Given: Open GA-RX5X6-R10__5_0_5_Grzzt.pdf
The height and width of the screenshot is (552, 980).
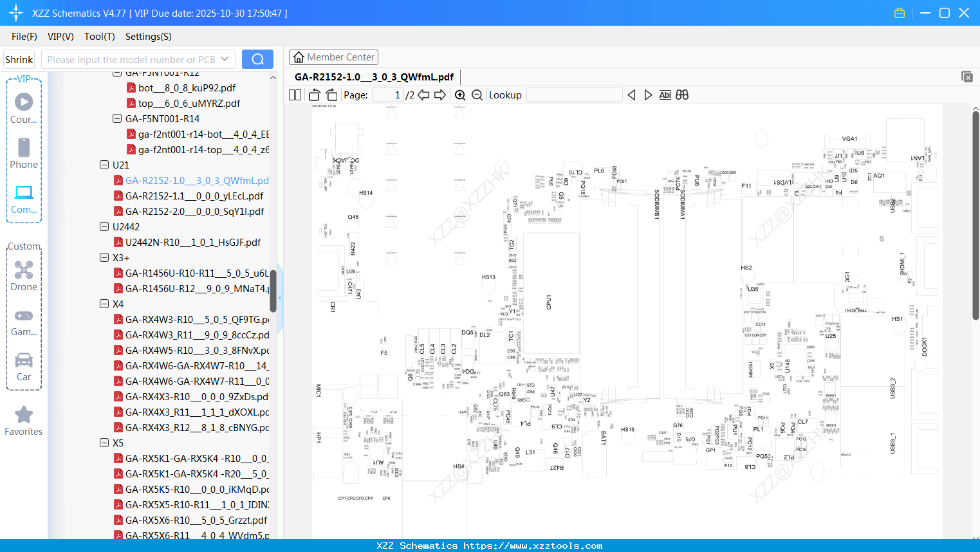Looking at the screenshot, I should click(x=196, y=520).
